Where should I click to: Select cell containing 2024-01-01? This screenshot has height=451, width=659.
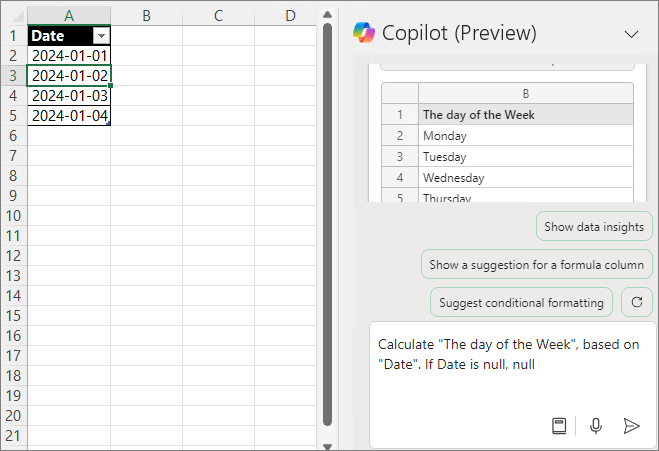point(69,55)
